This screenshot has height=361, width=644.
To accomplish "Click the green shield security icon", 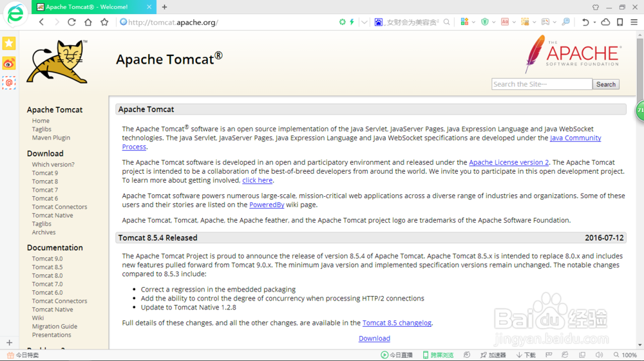I will tap(485, 22).
